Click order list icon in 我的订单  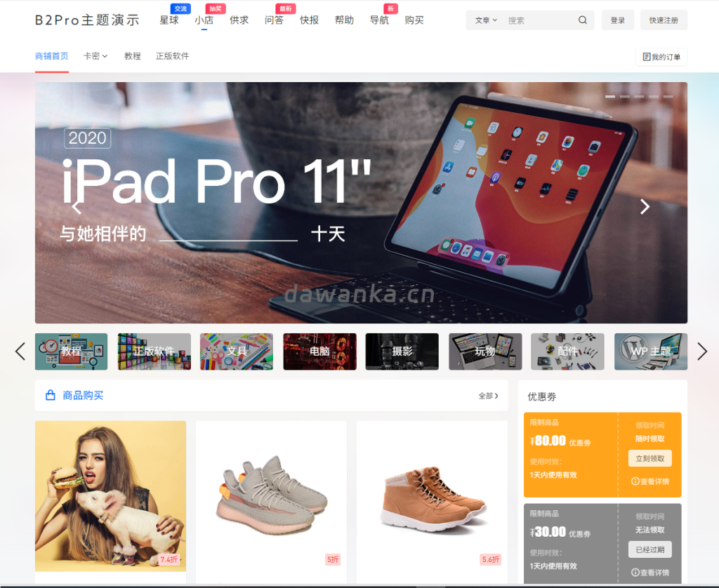[x=647, y=57]
